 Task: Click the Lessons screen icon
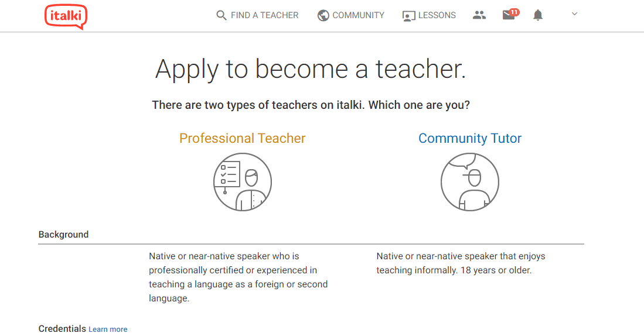[x=408, y=16]
